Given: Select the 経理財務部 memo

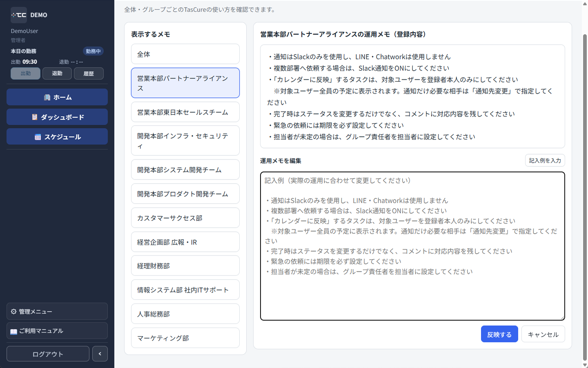Looking at the screenshot, I should [185, 266].
